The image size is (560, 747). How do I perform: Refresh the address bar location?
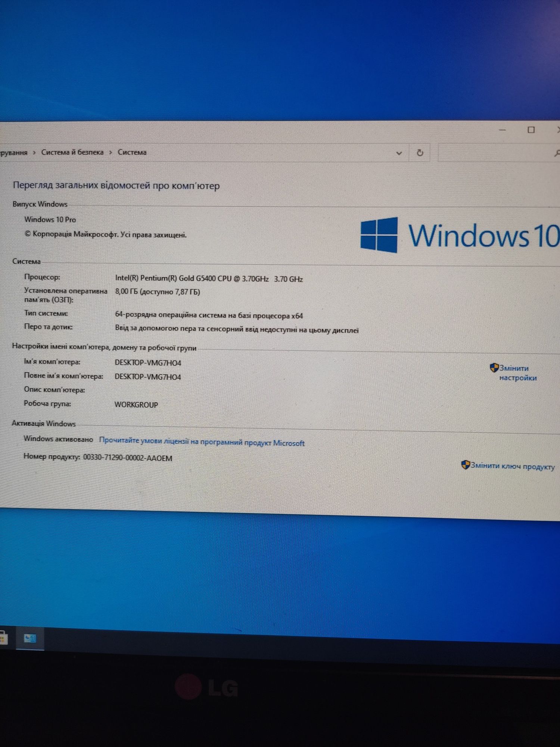tap(420, 153)
